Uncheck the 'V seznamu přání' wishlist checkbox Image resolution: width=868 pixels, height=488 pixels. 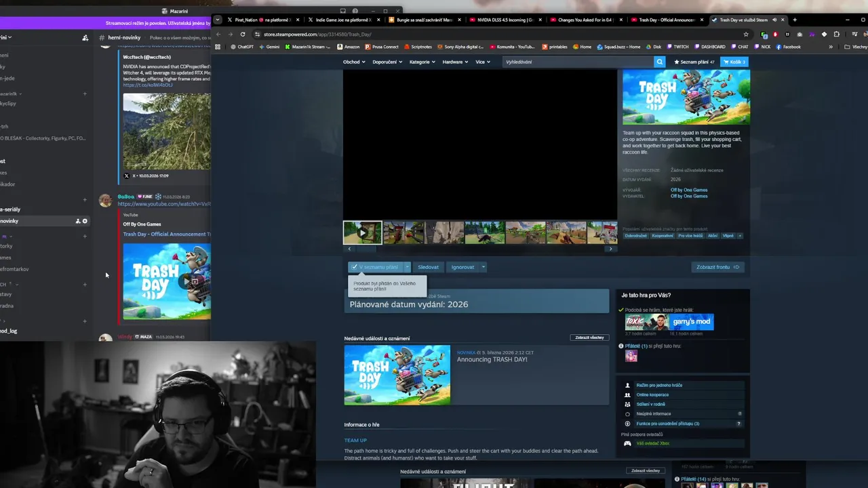tap(354, 267)
